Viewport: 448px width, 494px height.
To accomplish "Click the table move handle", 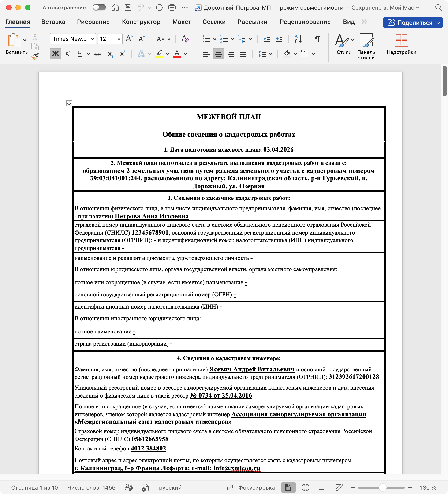I will (69, 103).
